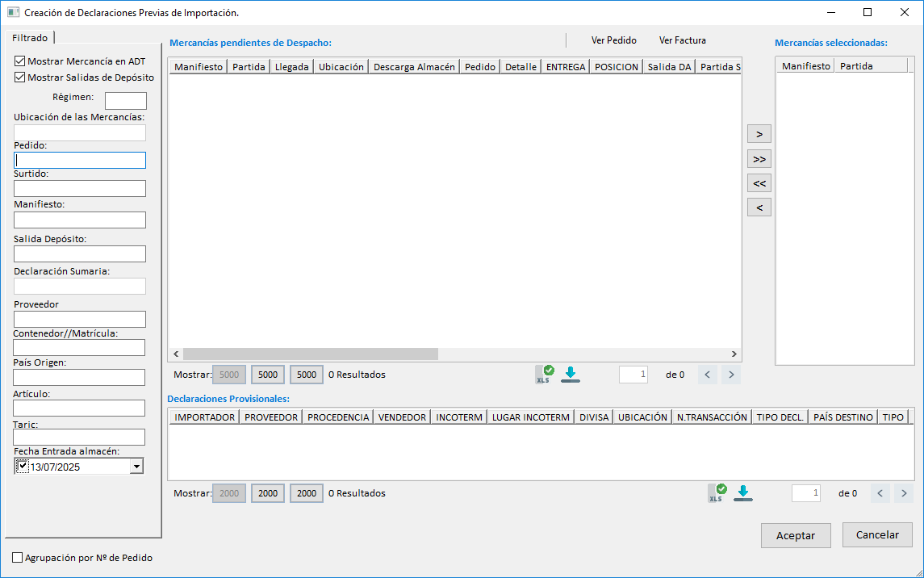The height and width of the screenshot is (578, 924).
Task: Remove all selected goods with <<
Action: 759,183
